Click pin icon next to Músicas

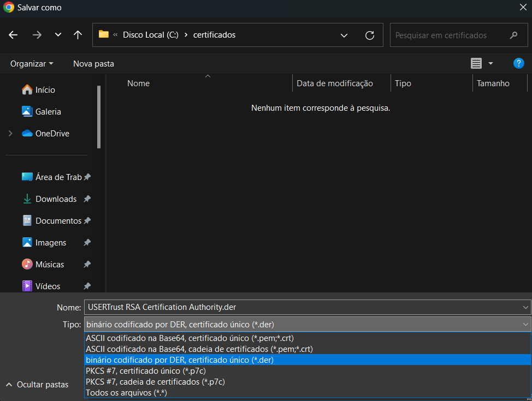[87, 264]
